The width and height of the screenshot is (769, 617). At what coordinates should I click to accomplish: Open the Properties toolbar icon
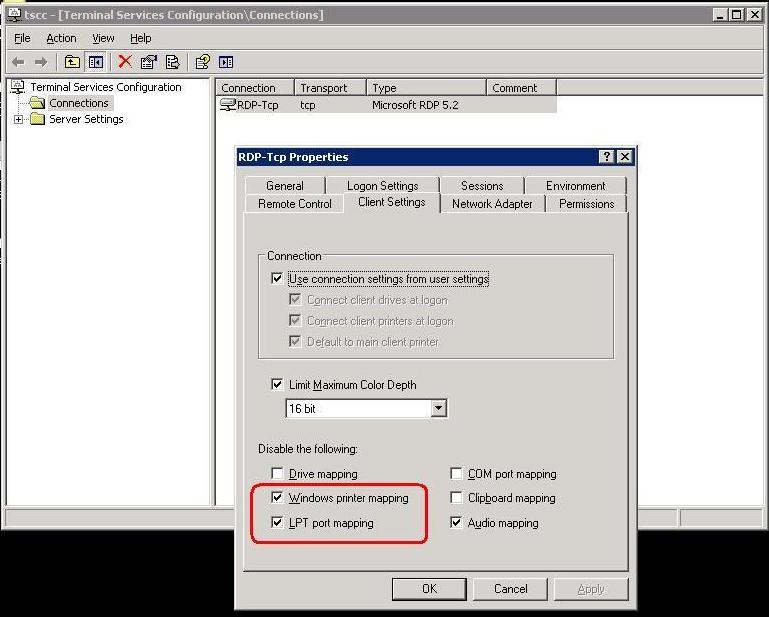click(149, 62)
